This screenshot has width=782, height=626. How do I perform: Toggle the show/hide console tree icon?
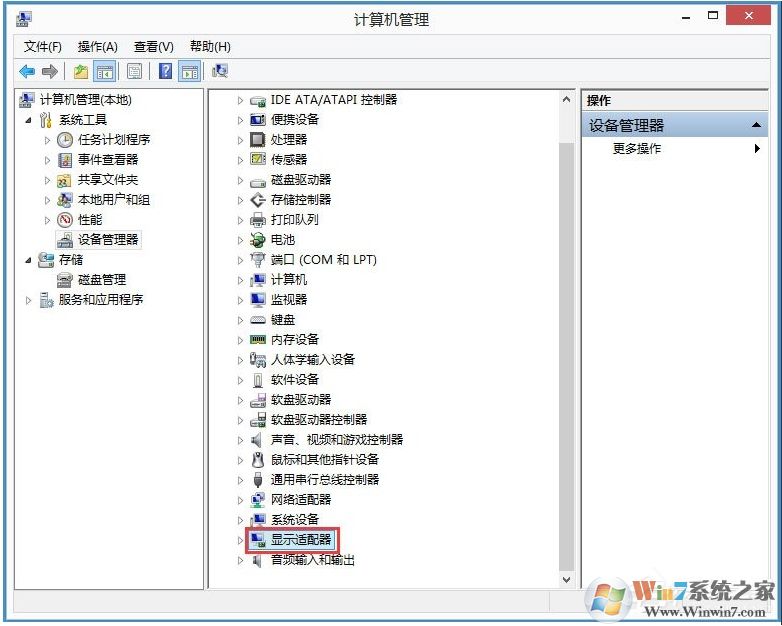pyautogui.click(x=105, y=72)
